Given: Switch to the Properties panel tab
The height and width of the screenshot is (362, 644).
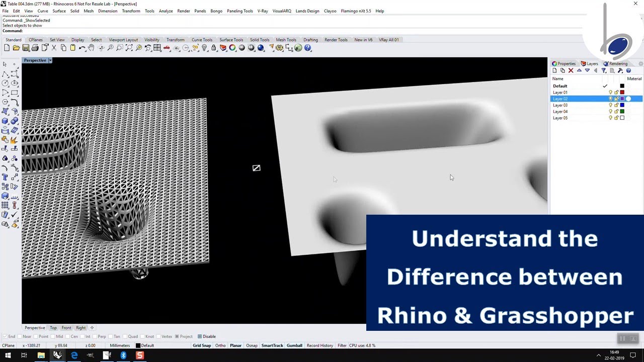Looking at the screenshot, I should click(564, 64).
